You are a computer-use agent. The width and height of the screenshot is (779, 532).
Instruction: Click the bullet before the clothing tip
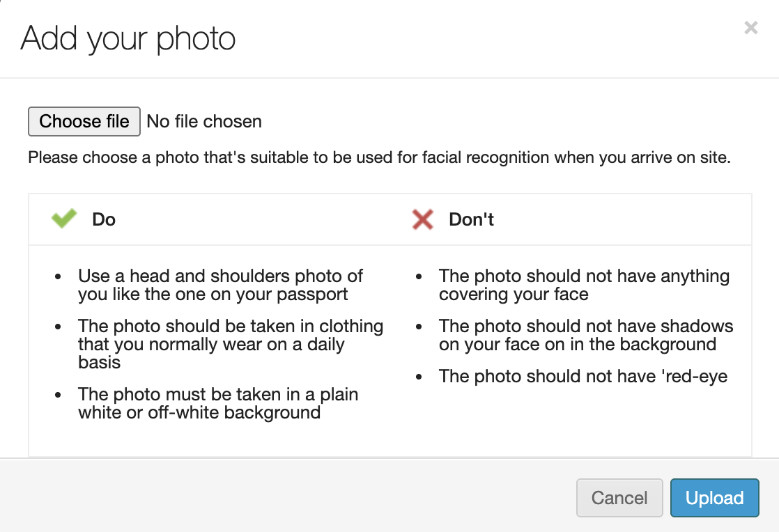[58, 327]
